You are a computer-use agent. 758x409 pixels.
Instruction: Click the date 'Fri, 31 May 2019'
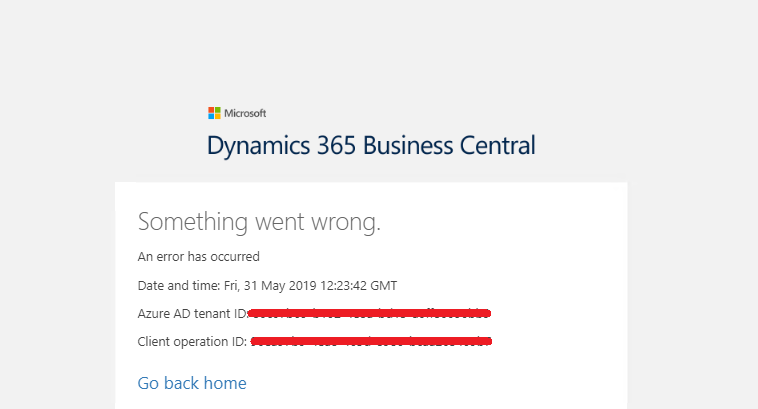coord(262,285)
